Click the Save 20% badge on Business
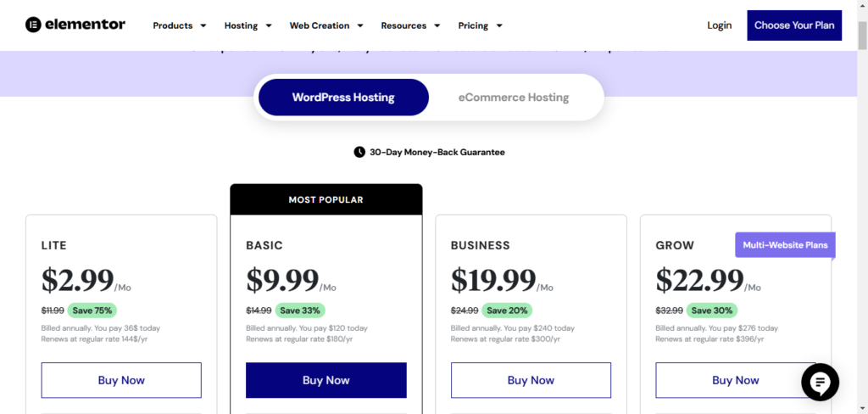This screenshot has width=868, height=414. click(x=507, y=310)
